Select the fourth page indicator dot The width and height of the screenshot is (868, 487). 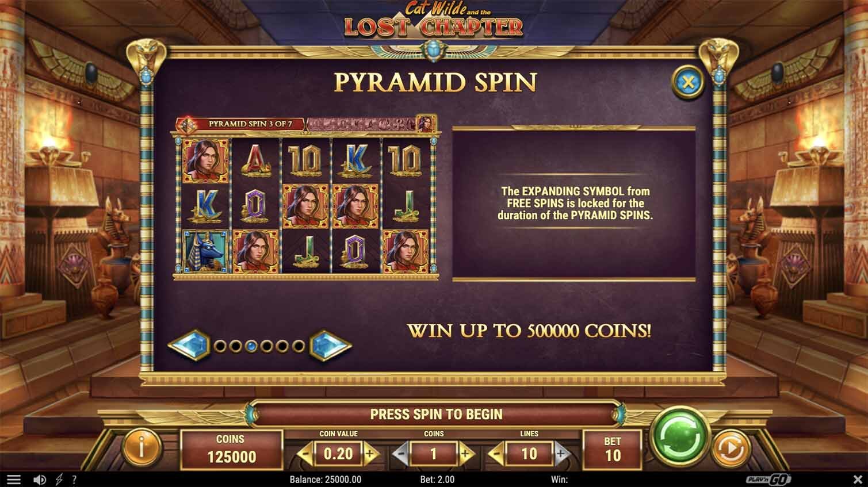[x=267, y=346]
